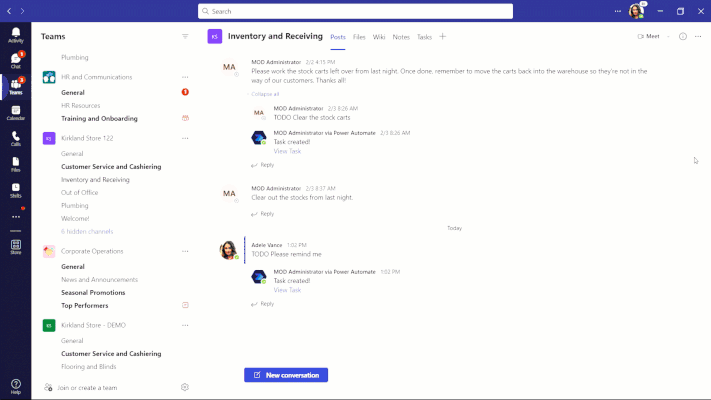Switch to the Files tab
Viewport: 711px width, 400px height.
[359, 37]
